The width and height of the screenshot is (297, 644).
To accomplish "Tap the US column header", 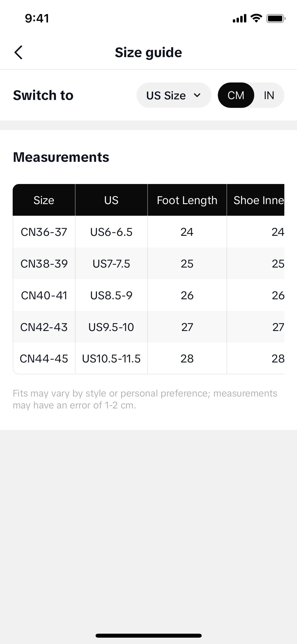I will [111, 200].
